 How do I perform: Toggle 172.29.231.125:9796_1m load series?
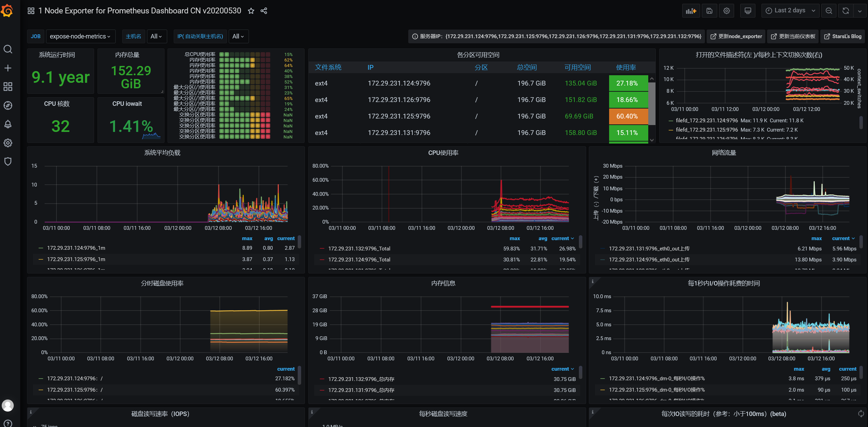[x=76, y=259]
